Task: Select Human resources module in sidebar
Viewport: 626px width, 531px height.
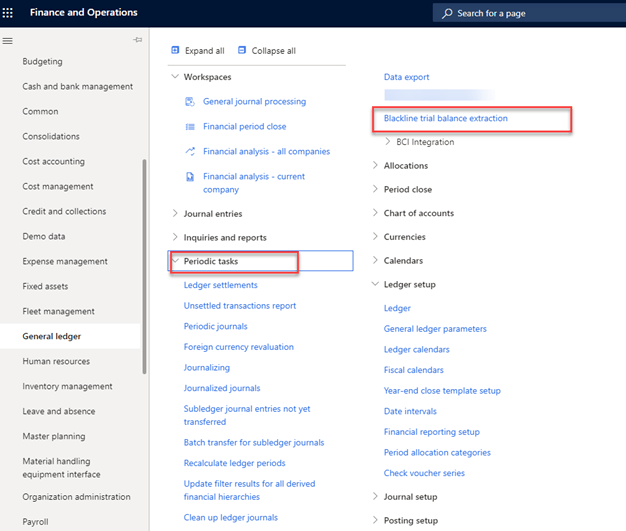Action: coord(56,362)
